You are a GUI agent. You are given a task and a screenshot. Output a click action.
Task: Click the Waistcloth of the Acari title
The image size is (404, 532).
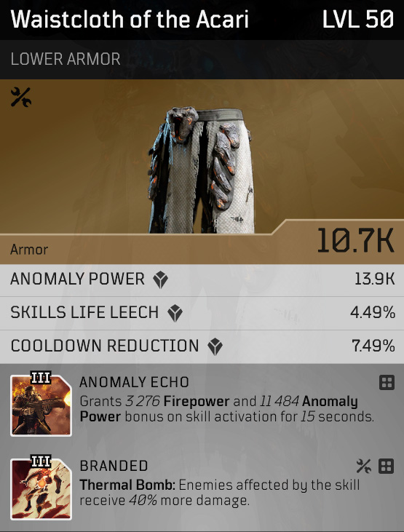click(x=130, y=20)
